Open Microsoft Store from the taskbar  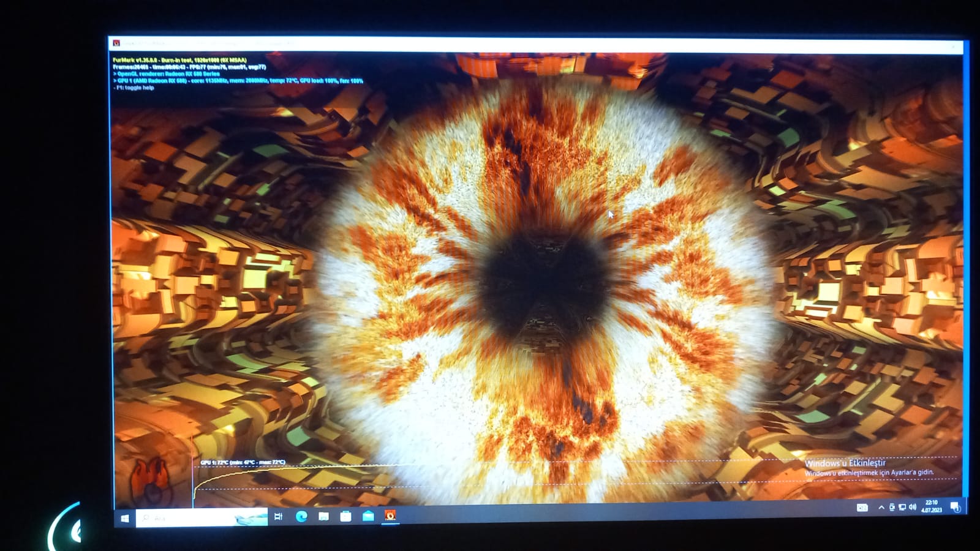pyautogui.click(x=345, y=516)
